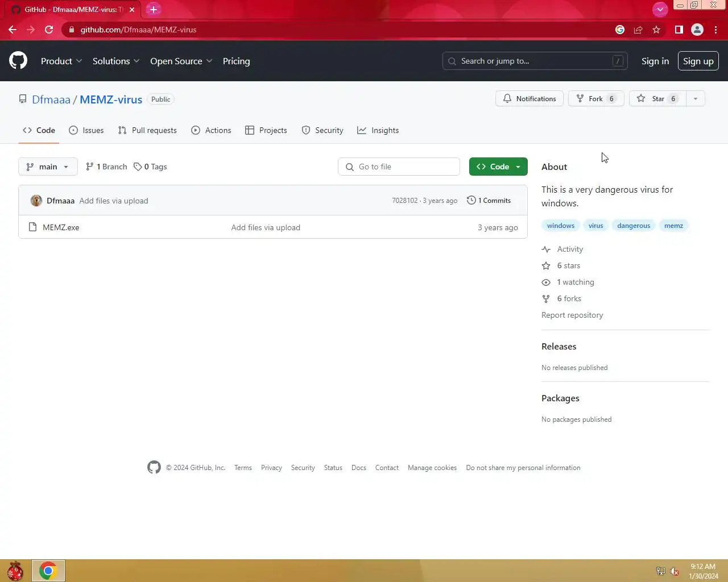The height and width of the screenshot is (582, 728).
Task: Click the dangerous topic tag
Action: click(x=634, y=226)
